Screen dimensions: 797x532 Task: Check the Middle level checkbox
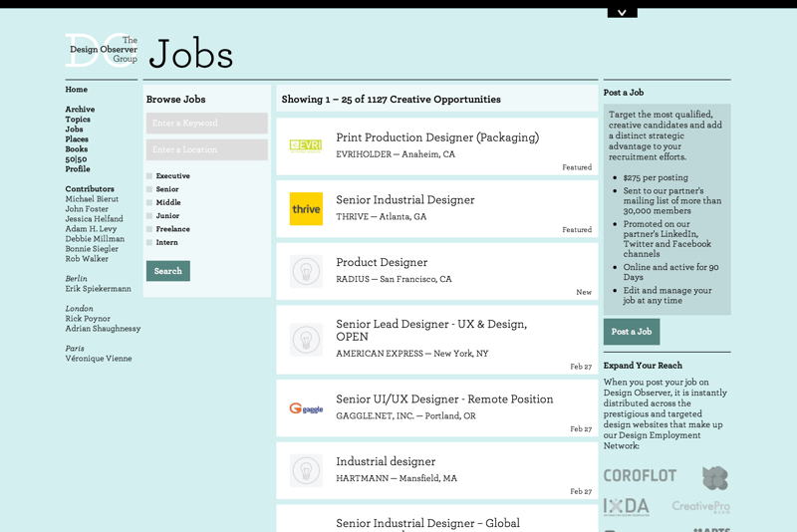pos(149,202)
